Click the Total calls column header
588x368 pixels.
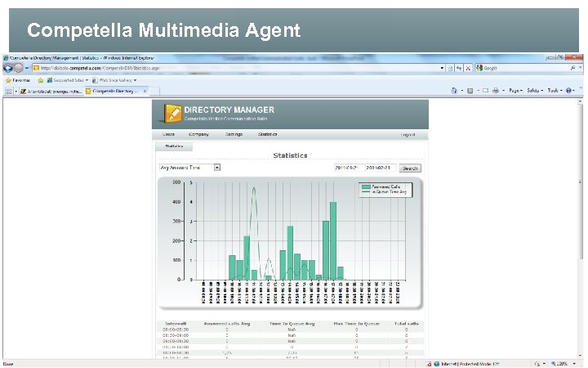[x=406, y=323]
